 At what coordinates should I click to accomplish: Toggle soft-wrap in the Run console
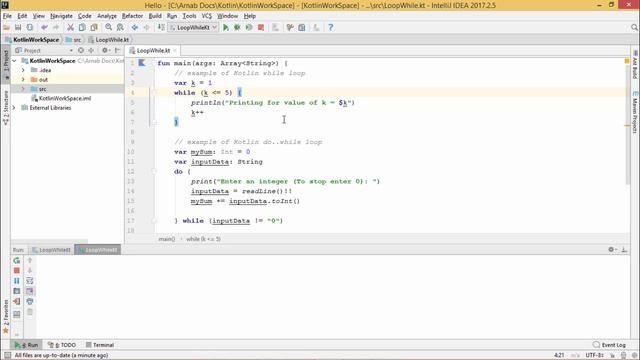point(30,281)
